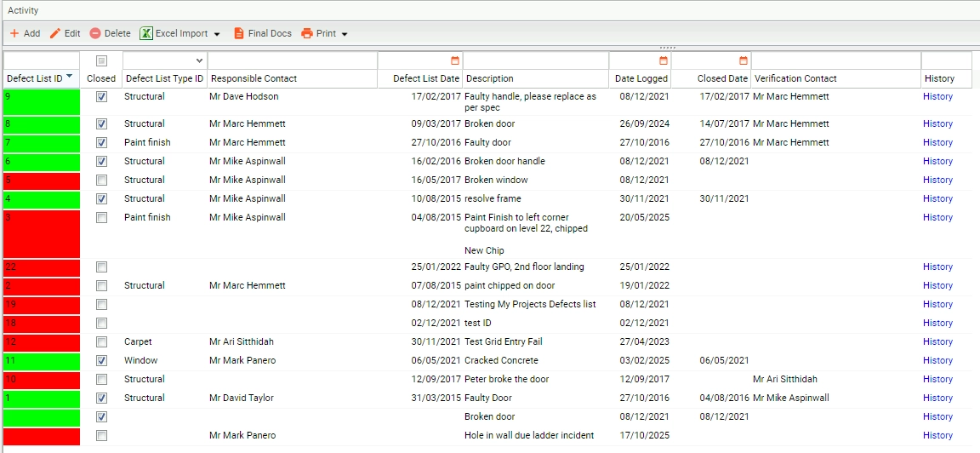
Task: Click the red Delete icon
Action: [95, 34]
